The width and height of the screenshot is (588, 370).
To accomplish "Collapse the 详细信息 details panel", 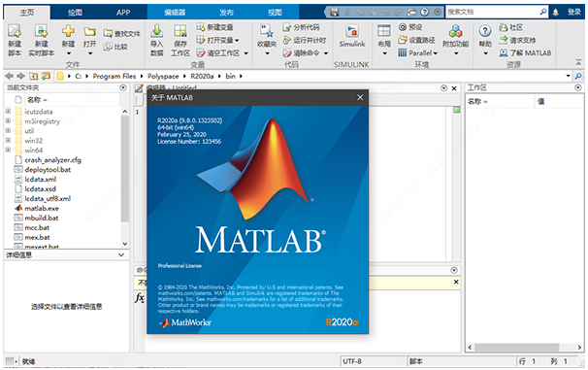I will coord(121,254).
